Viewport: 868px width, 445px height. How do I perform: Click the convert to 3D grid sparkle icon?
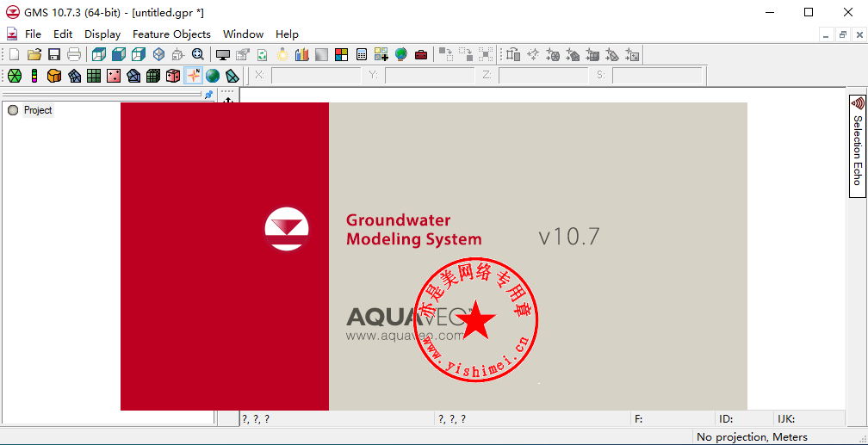click(592, 54)
